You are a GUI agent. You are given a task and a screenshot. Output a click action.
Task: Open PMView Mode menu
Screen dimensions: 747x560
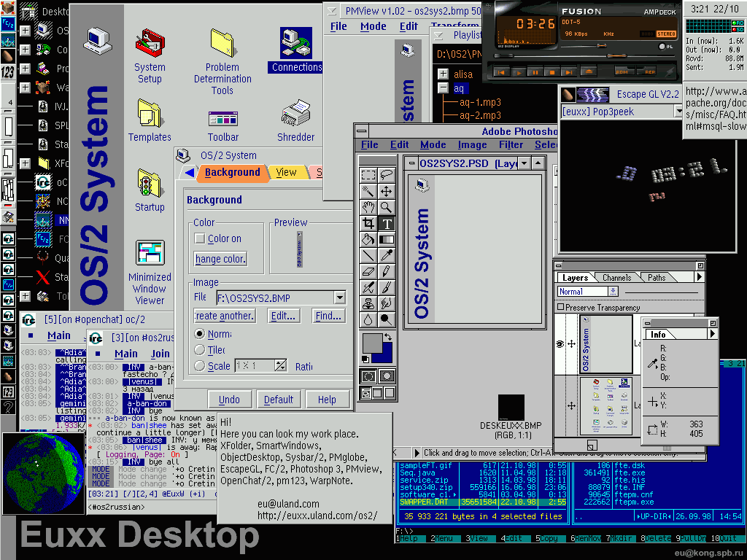click(x=373, y=27)
